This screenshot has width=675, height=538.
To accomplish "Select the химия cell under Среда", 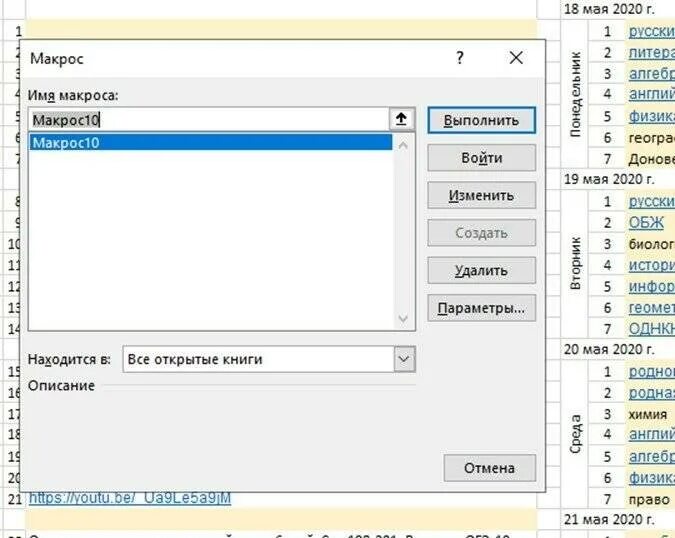I will click(648, 414).
